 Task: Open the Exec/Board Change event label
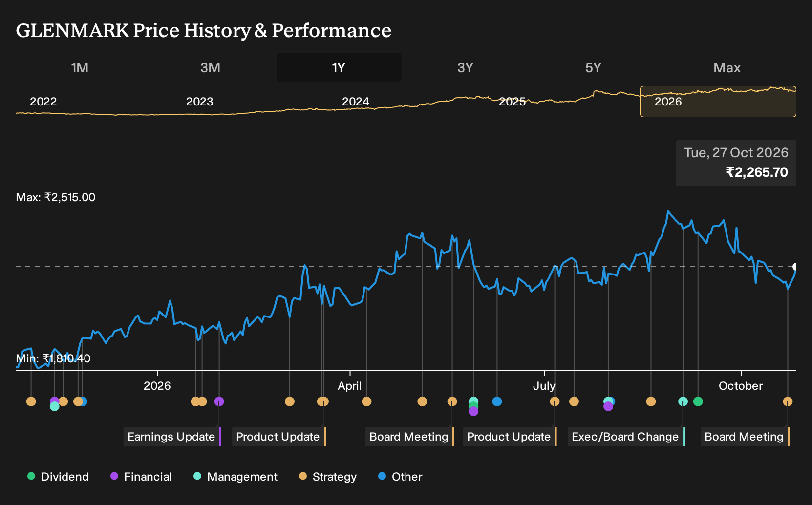pyautogui.click(x=626, y=437)
